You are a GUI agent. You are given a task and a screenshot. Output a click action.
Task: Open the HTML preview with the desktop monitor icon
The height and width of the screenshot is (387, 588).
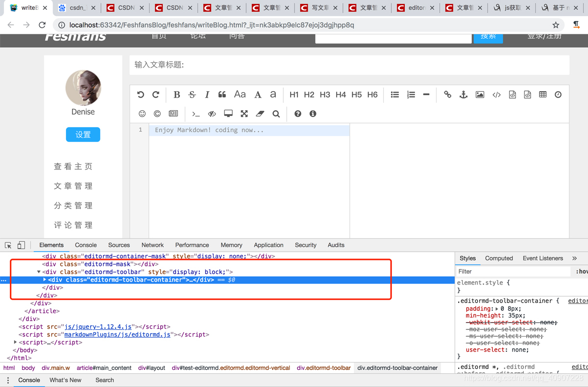[228, 114]
